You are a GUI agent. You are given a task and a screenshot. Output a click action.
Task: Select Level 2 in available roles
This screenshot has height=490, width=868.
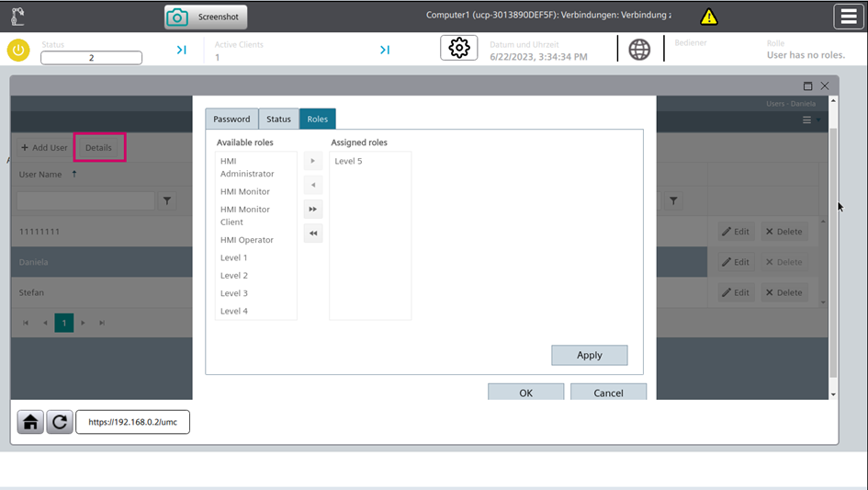pyautogui.click(x=255, y=276)
